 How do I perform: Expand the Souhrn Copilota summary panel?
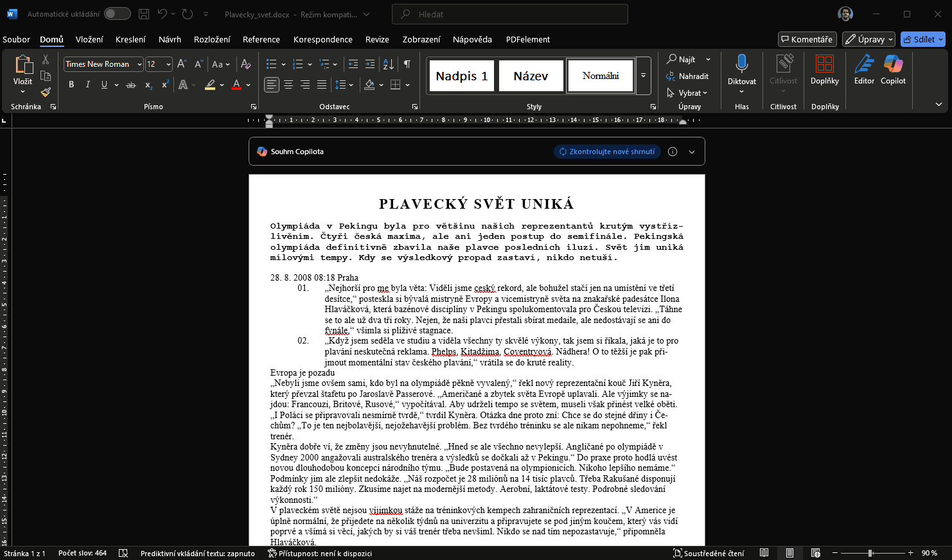(x=692, y=152)
